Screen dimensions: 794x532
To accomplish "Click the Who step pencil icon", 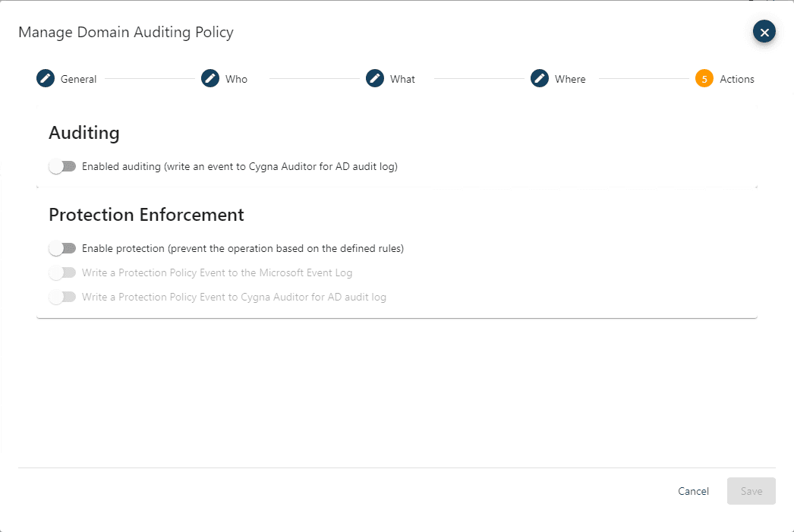I will pos(210,77).
